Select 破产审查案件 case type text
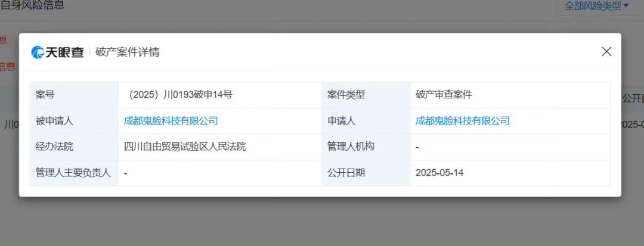The width and height of the screenshot is (644, 246). click(x=444, y=95)
